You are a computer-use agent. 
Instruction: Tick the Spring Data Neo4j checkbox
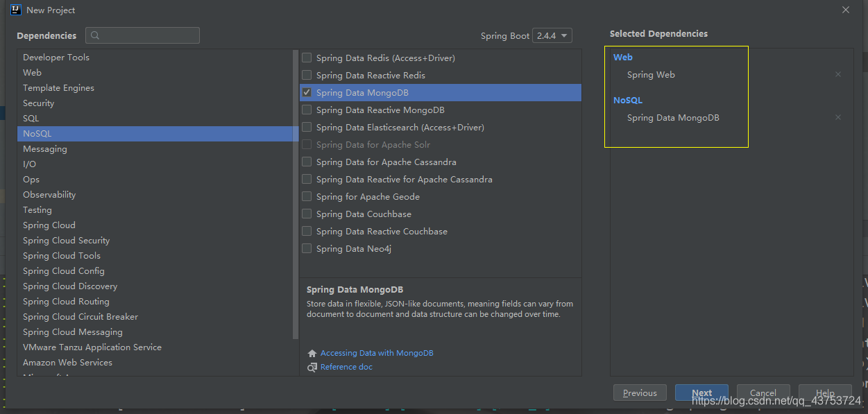click(307, 248)
